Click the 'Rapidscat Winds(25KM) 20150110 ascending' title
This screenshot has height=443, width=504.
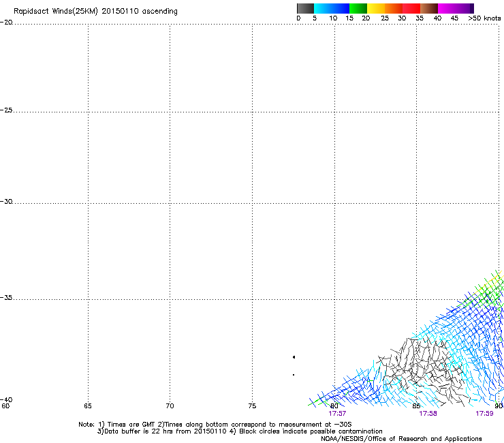pos(95,12)
